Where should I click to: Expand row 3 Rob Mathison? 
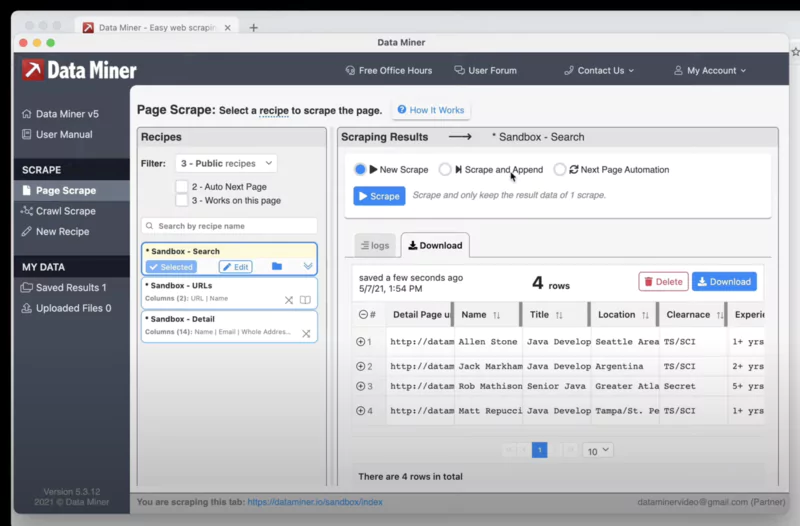click(x=361, y=386)
